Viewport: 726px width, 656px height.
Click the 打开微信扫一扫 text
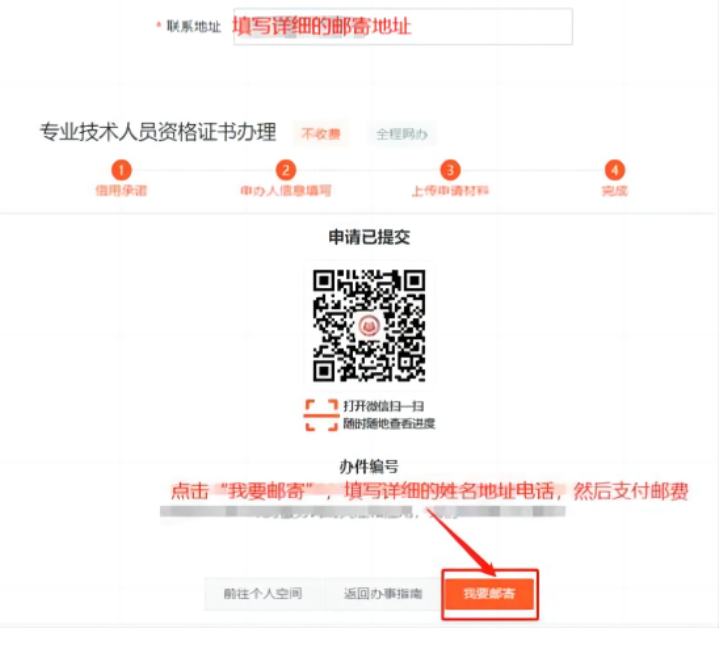383,406
